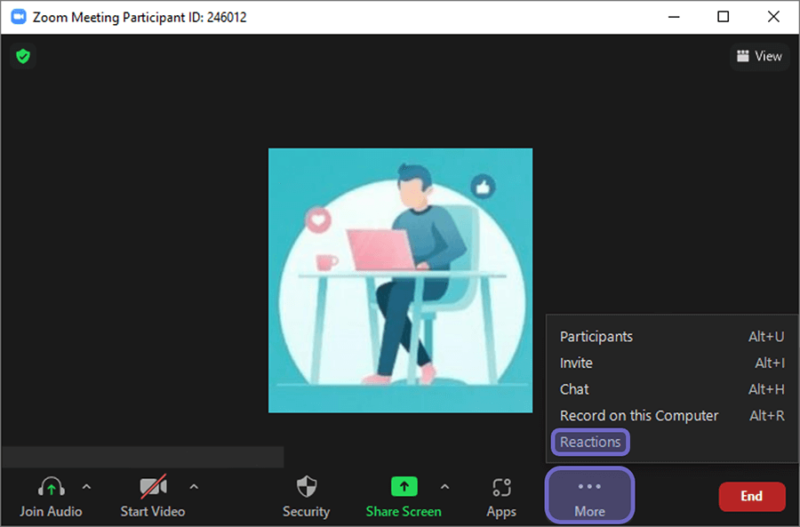The height and width of the screenshot is (527, 800).
Task: Choose Invite in the More menu
Action: (672, 363)
